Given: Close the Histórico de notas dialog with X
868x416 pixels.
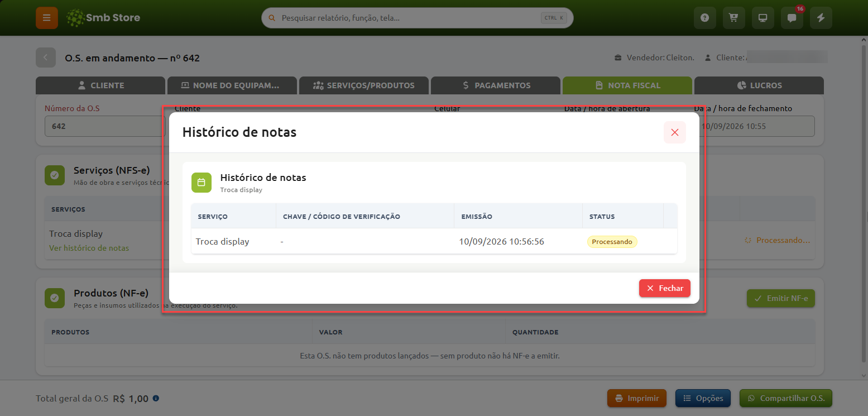Looking at the screenshot, I should pos(674,132).
